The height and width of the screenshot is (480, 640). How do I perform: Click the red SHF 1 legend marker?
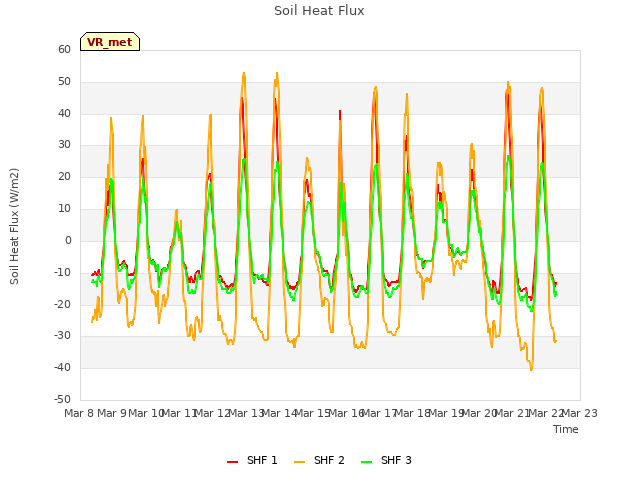click(x=232, y=462)
